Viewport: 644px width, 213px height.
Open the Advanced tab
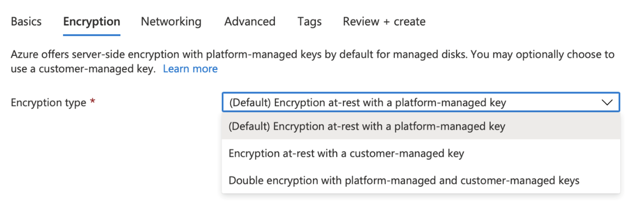[x=249, y=21]
